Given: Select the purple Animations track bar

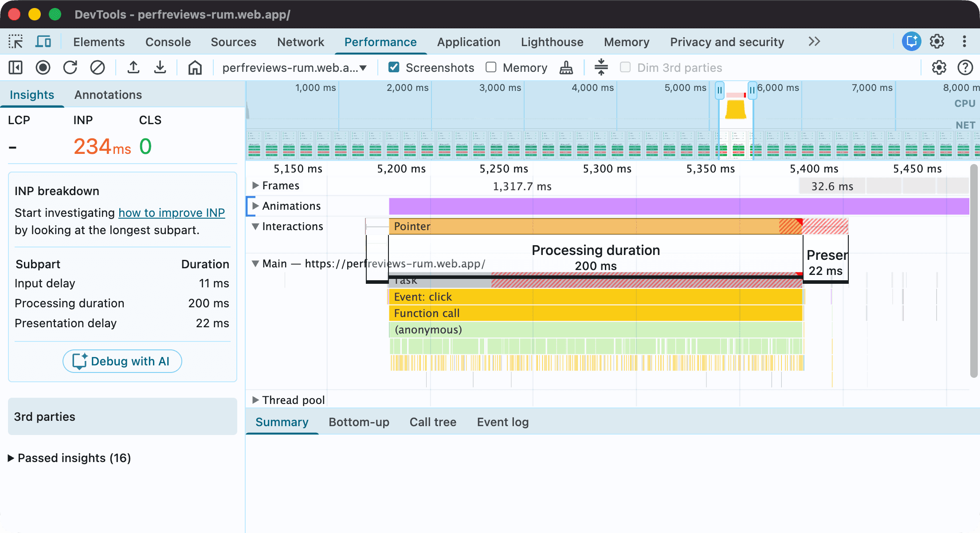Looking at the screenshot, I should (x=679, y=206).
